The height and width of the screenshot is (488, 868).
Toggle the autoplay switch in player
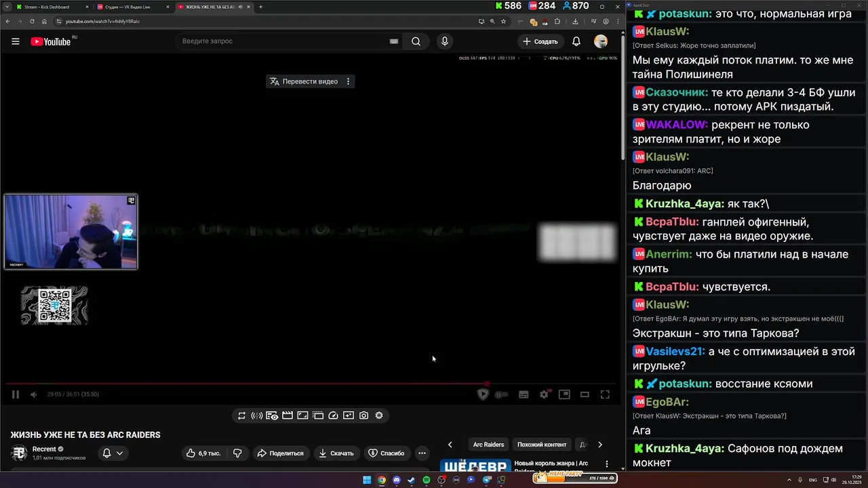[x=502, y=394]
